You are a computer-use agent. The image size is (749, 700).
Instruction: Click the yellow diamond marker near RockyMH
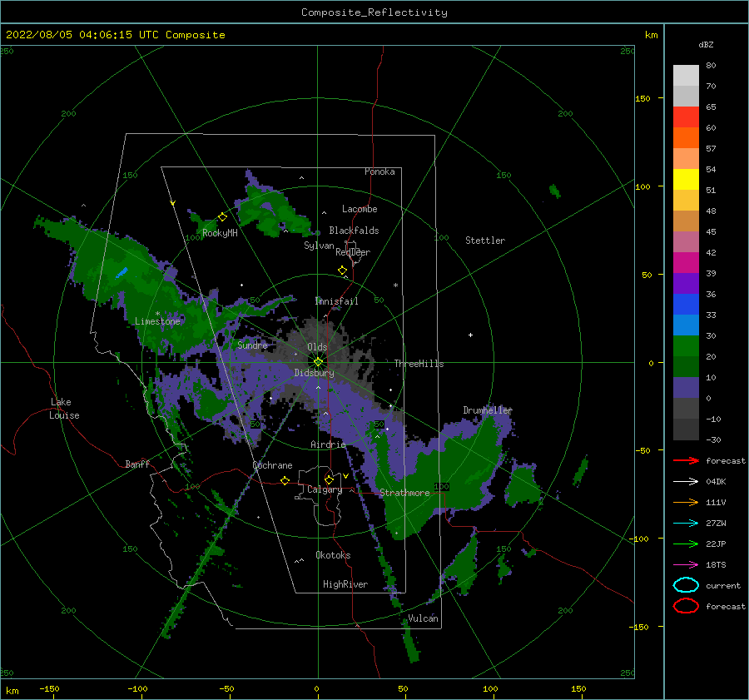pyautogui.click(x=222, y=217)
